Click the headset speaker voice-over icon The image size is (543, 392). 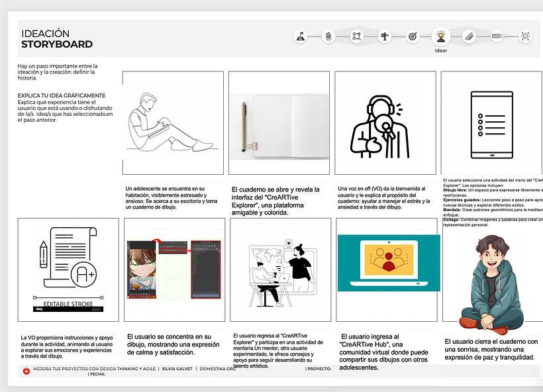tap(380, 126)
